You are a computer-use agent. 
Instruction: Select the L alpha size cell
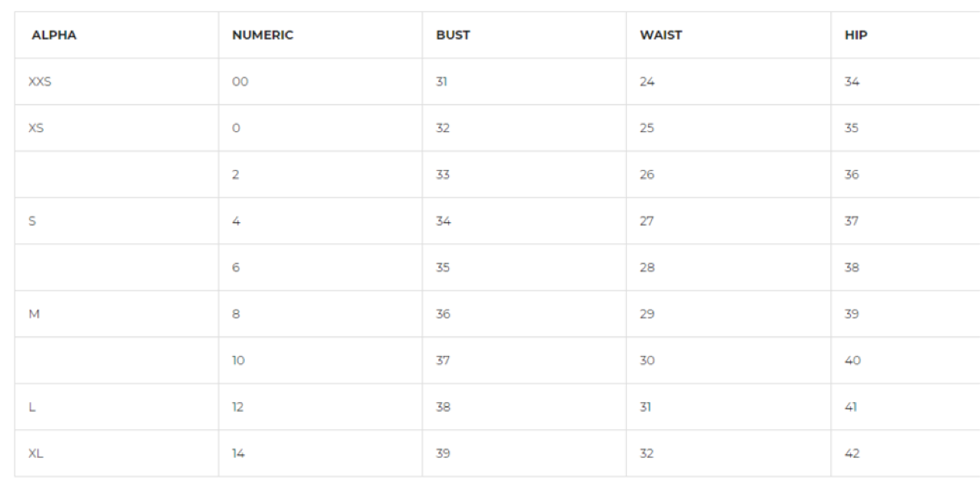pos(32,408)
